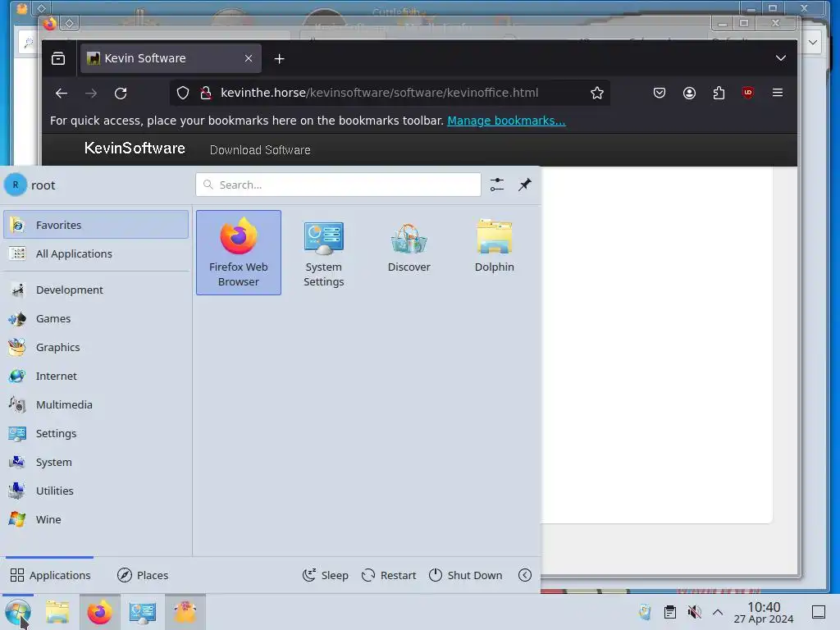Screen dimensions: 840x630
Task: Click the root user avatar
Action: (16, 185)
